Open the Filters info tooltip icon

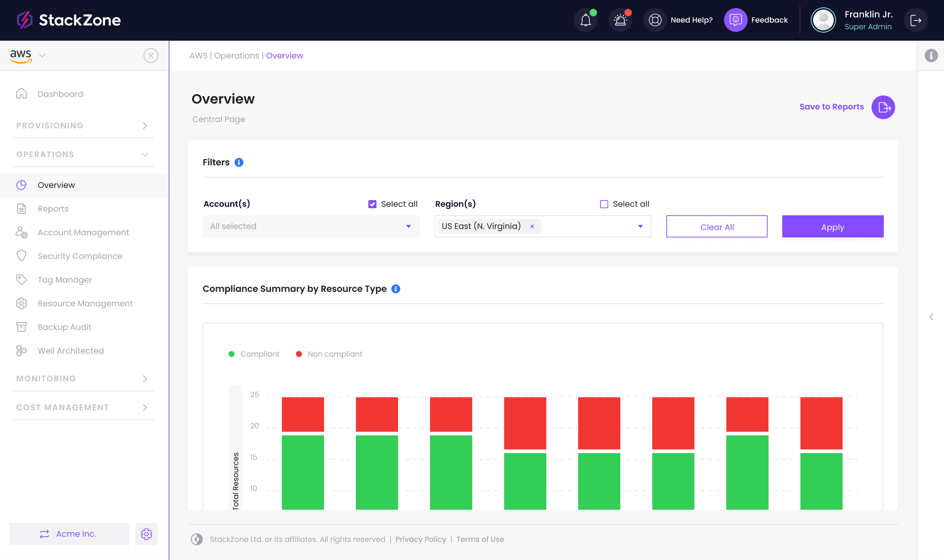(239, 162)
